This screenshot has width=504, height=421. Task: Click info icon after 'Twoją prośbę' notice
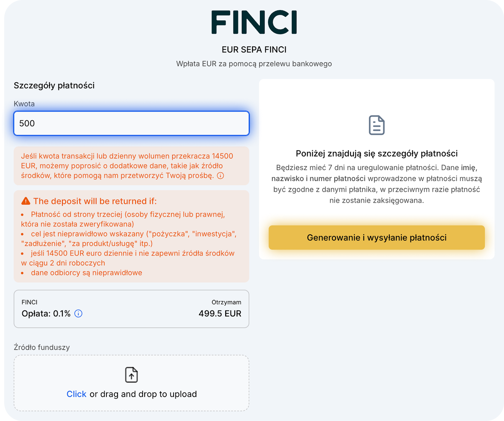pos(220,176)
